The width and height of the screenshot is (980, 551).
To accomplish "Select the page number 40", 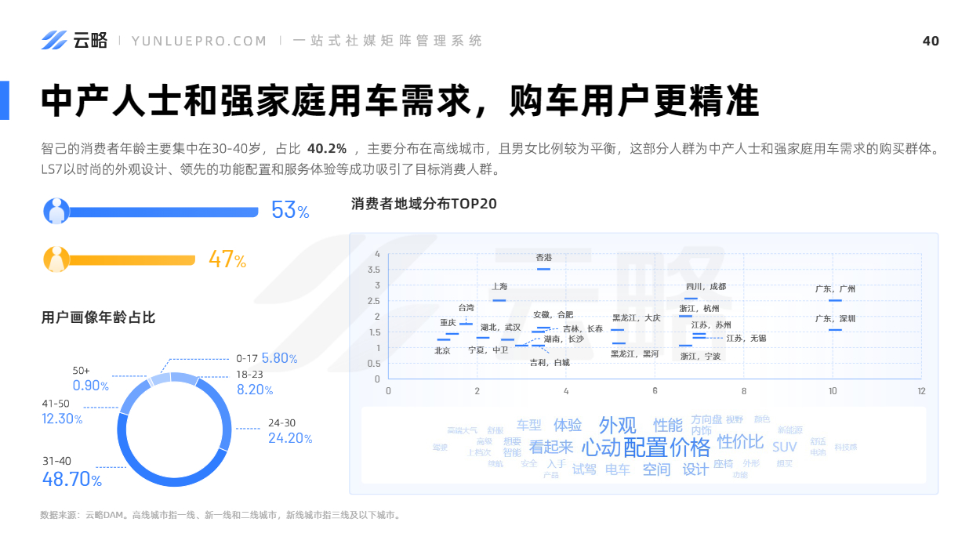I will point(931,41).
